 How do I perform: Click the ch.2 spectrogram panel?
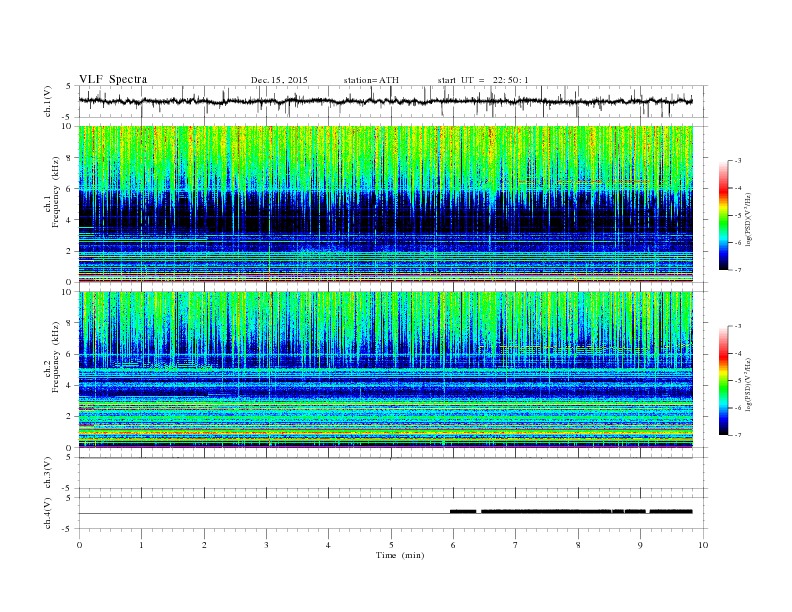(386, 370)
